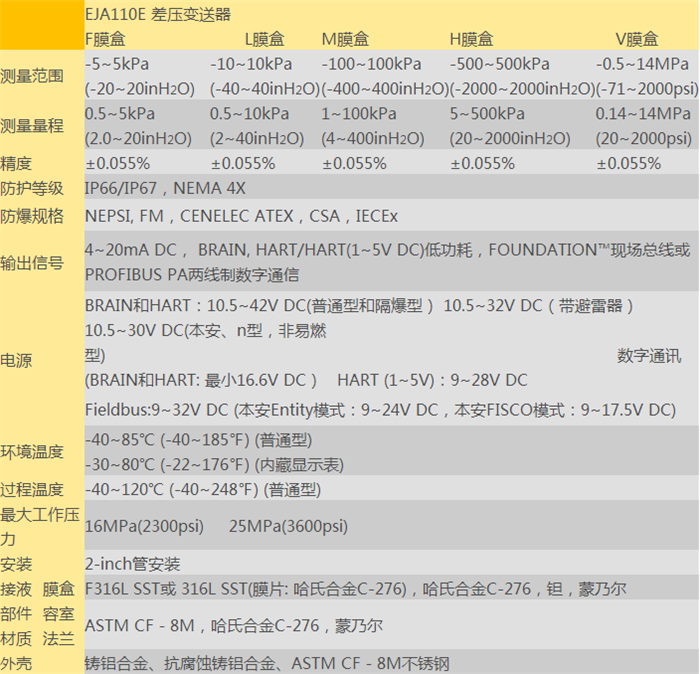Click the value '16MPa(2300psi)'
700x674 pixels.
pyautogui.click(x=144, y=526)
